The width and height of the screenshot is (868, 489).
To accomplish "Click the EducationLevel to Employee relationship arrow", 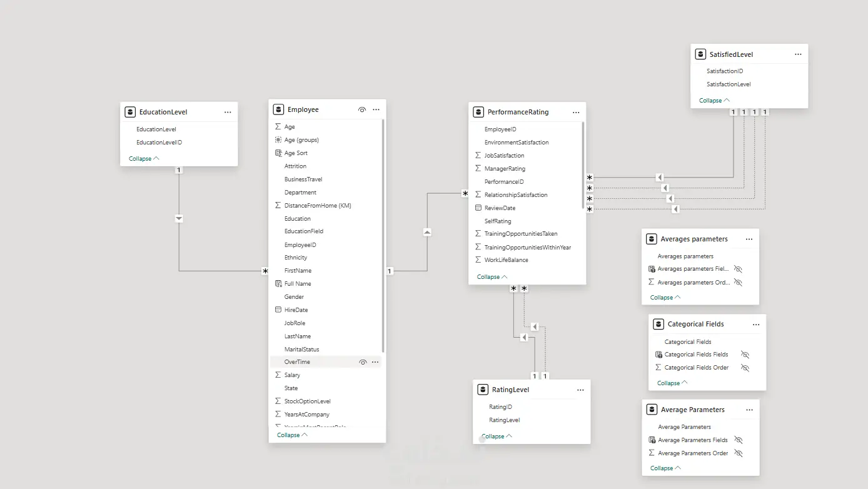I will 179,219.
